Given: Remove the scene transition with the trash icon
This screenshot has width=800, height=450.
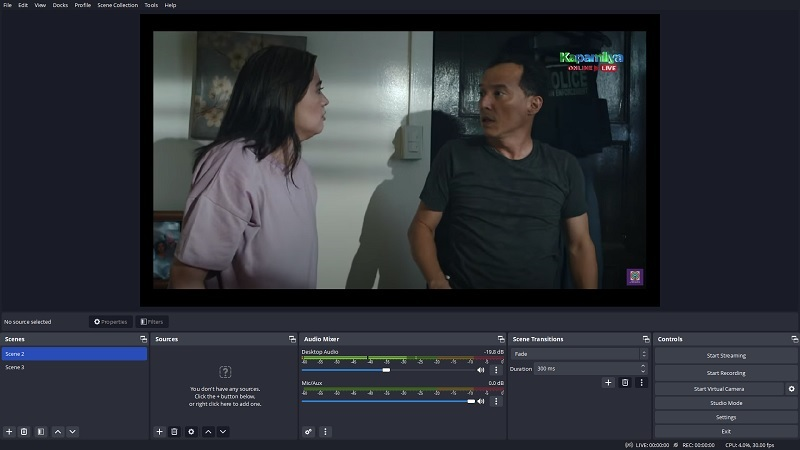Looking at the screenshot, I should tap(625, 382).
